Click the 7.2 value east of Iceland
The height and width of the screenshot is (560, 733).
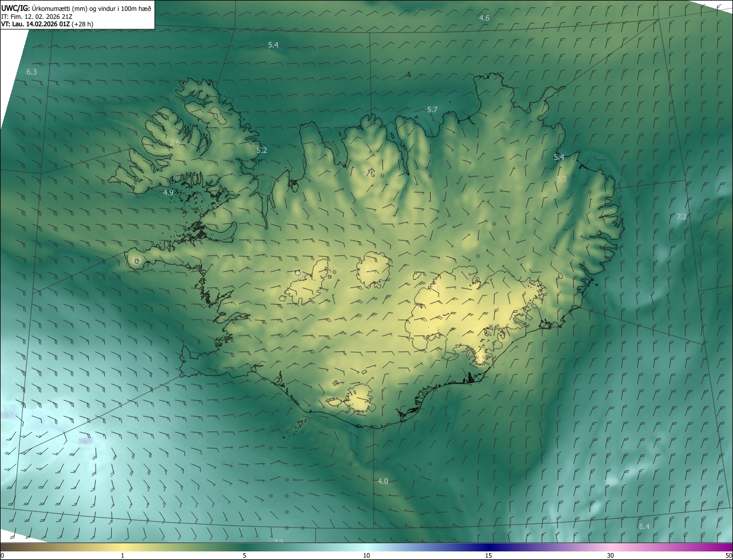pyautogui.click(x=681, y=217)
